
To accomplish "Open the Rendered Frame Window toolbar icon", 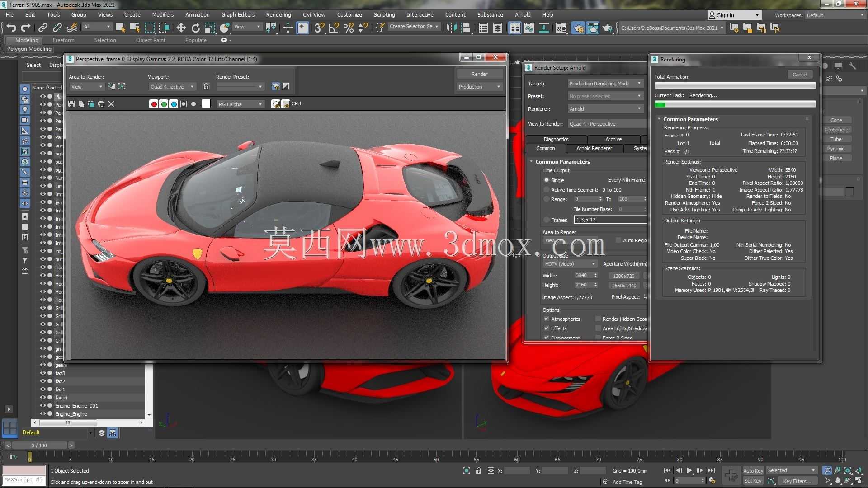I will coord(593,28).
